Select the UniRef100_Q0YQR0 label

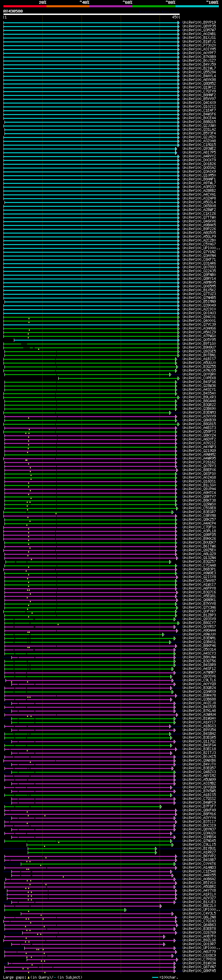pyautogui.click(x=199, y=374)
